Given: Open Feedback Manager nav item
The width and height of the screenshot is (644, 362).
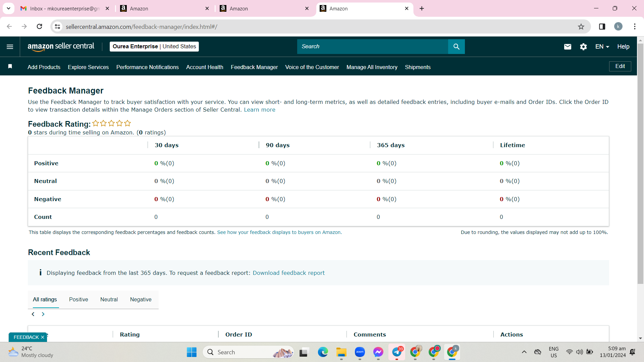Looking at the screenshot, I should point(254,67).
